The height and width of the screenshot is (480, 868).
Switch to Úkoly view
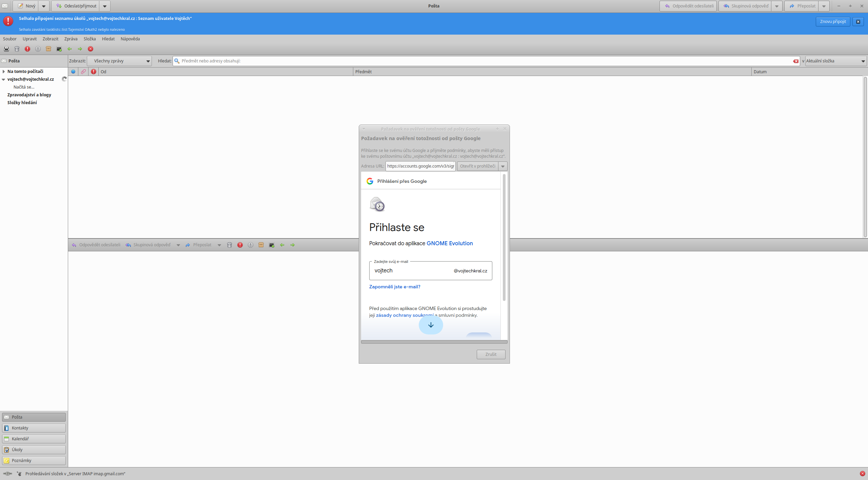[x=34, y=450]
